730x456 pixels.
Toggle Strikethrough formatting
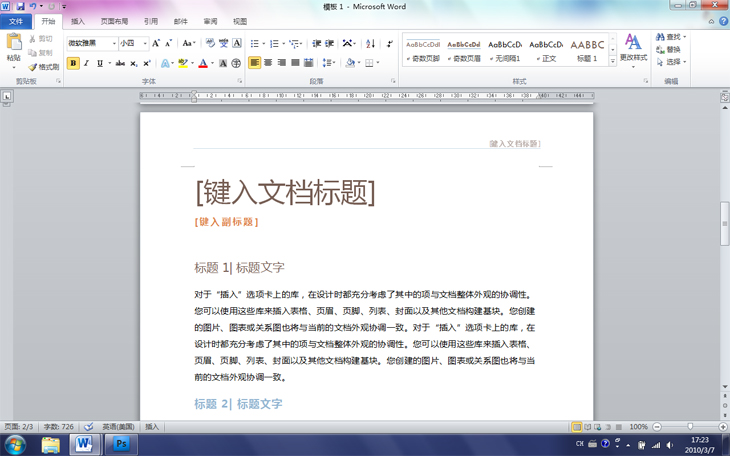120,63
